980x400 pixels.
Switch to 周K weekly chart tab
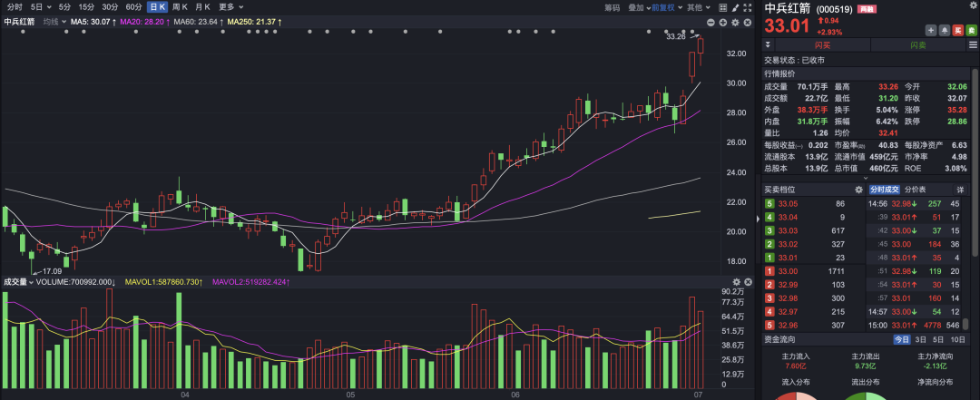180,6
